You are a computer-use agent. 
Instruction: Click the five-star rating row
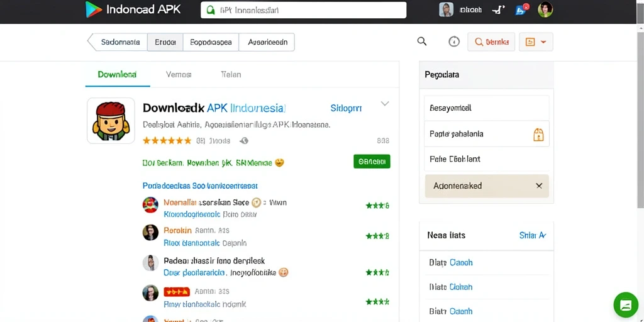coord(167,141)
